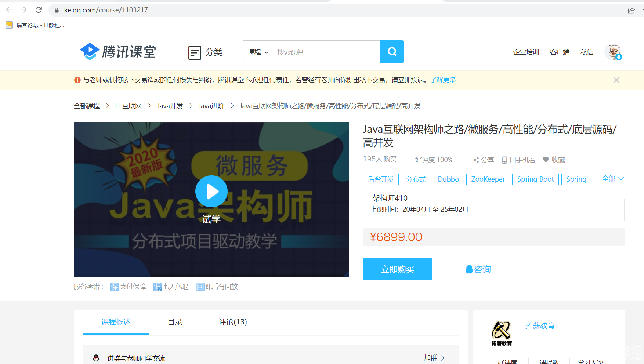Open 企业培训 link
The height and width of the screenshot is (364, 644).
point(526,52)
